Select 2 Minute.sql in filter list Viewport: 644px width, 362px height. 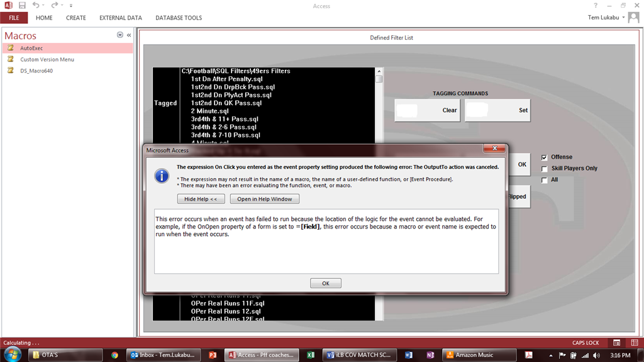point(210,111)
